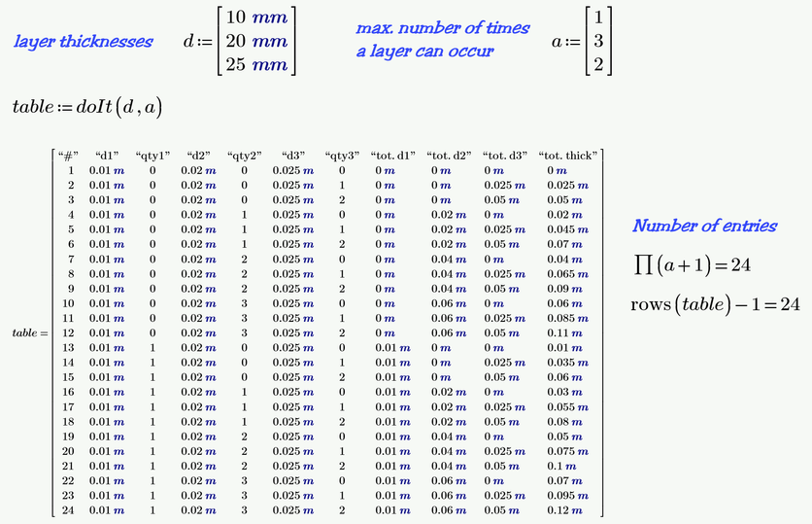Select row number 16 in table
The height and width of the screenshot is (524, 812).
(68, 392)
